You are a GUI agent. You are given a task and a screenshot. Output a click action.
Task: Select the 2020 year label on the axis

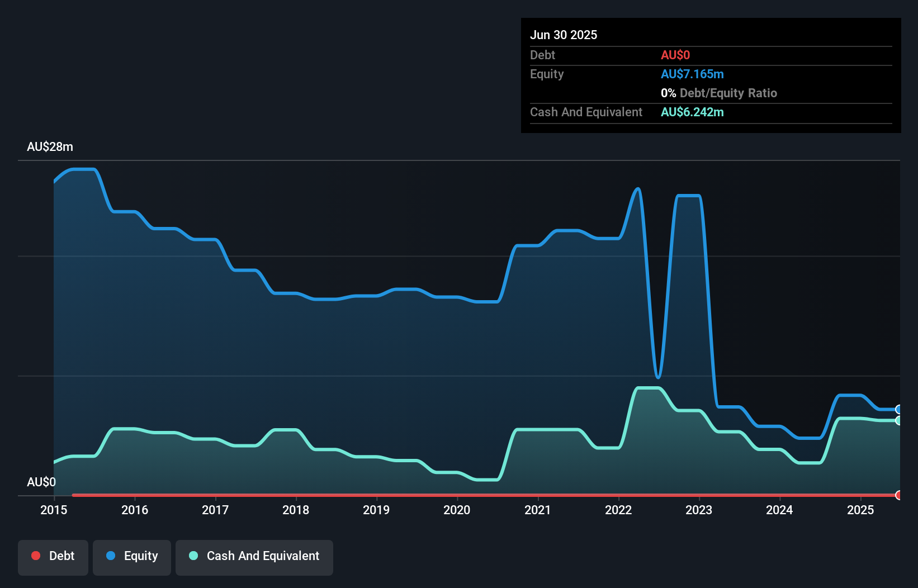click(457, 510)
